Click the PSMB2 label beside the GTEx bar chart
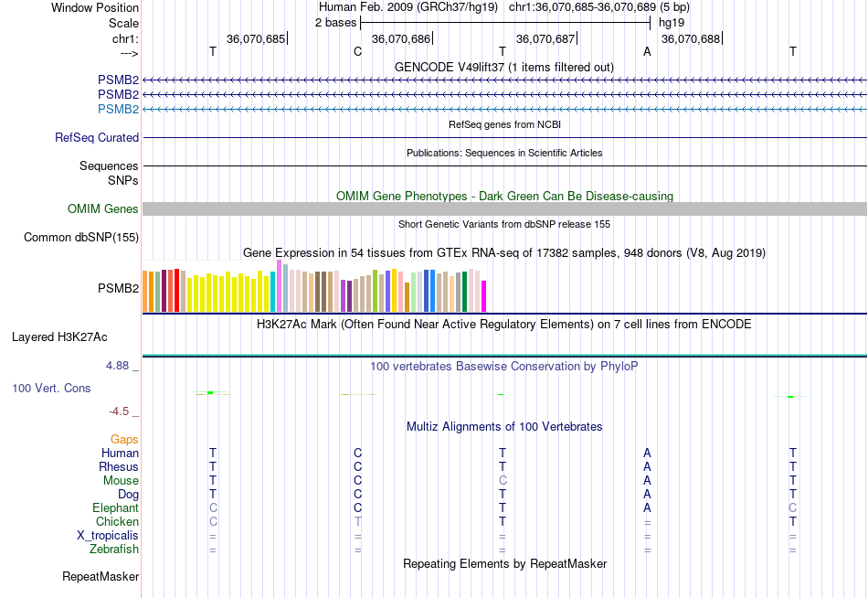 118,288
